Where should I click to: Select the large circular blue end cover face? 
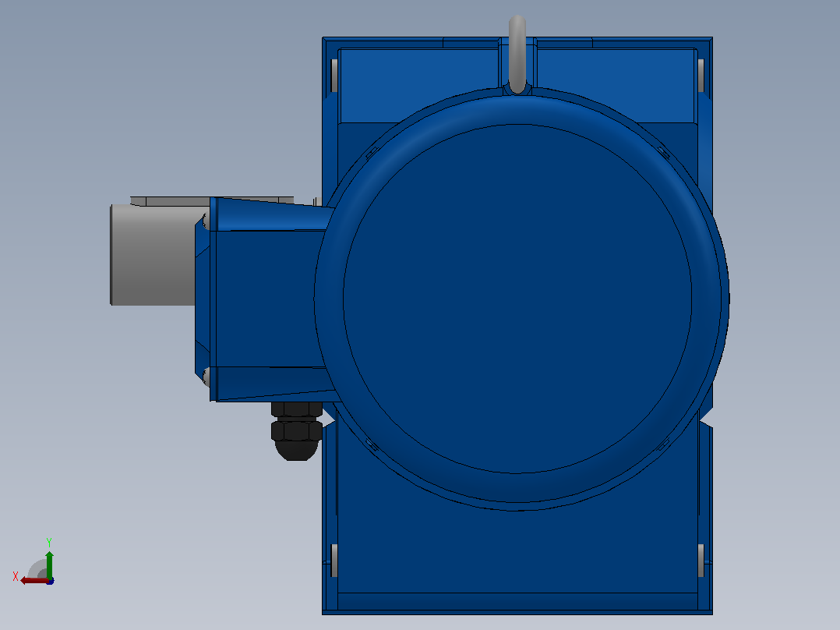pyautogui.click(x=517, y=299)
